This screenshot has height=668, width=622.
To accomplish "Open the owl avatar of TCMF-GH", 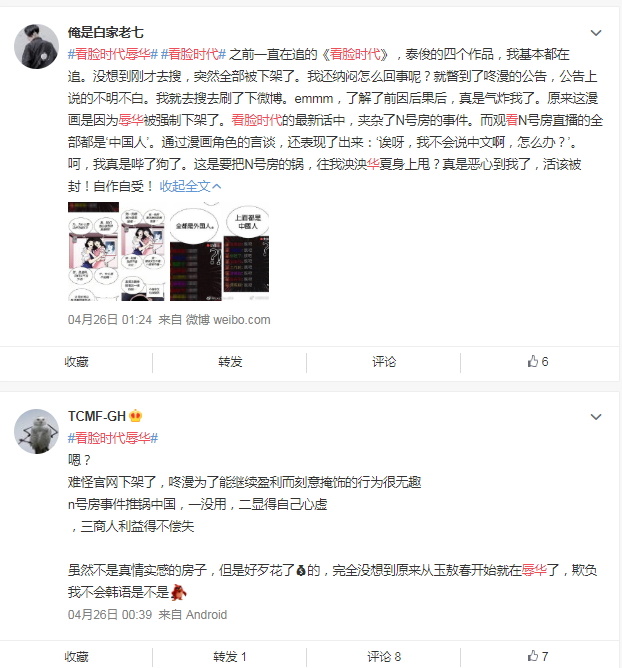I will (x=36, y=431).
